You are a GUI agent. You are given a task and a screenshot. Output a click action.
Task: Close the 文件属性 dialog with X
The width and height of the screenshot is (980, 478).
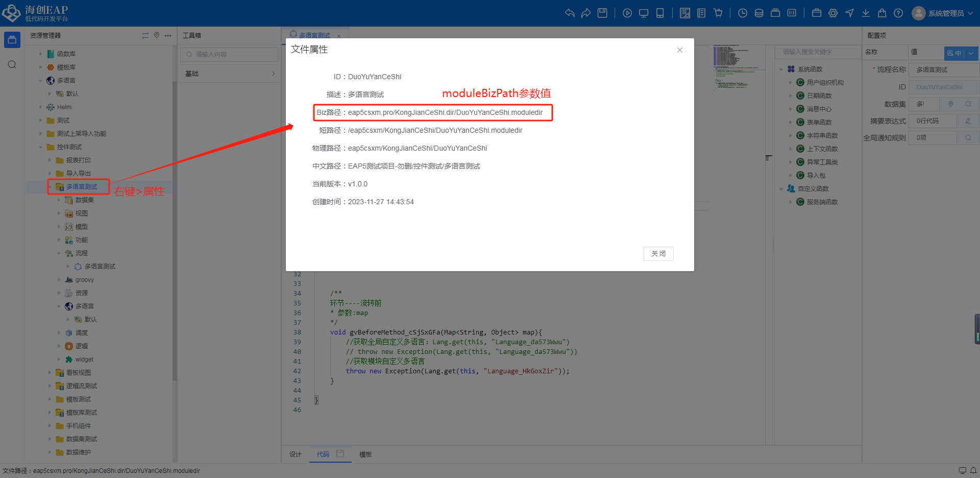pos(680,50)
